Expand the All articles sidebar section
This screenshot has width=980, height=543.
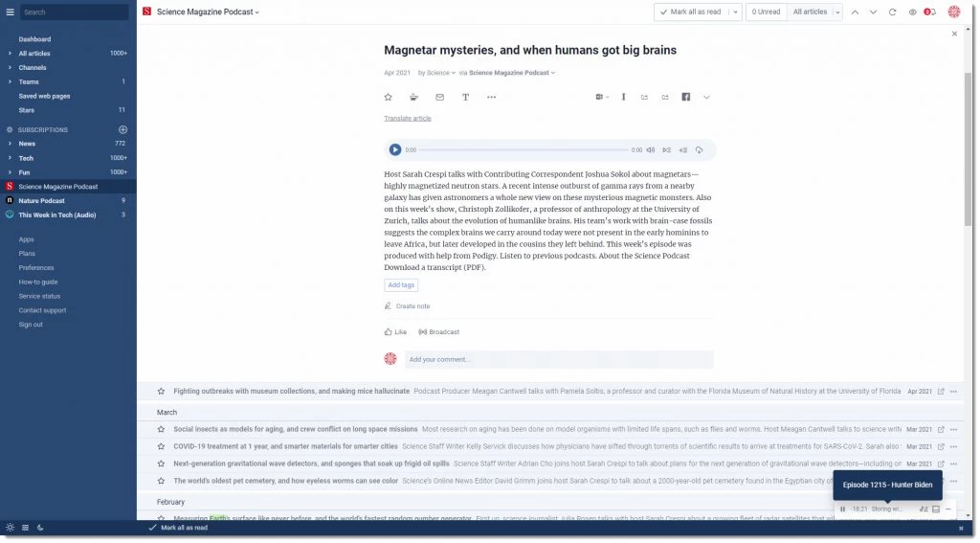10,54
